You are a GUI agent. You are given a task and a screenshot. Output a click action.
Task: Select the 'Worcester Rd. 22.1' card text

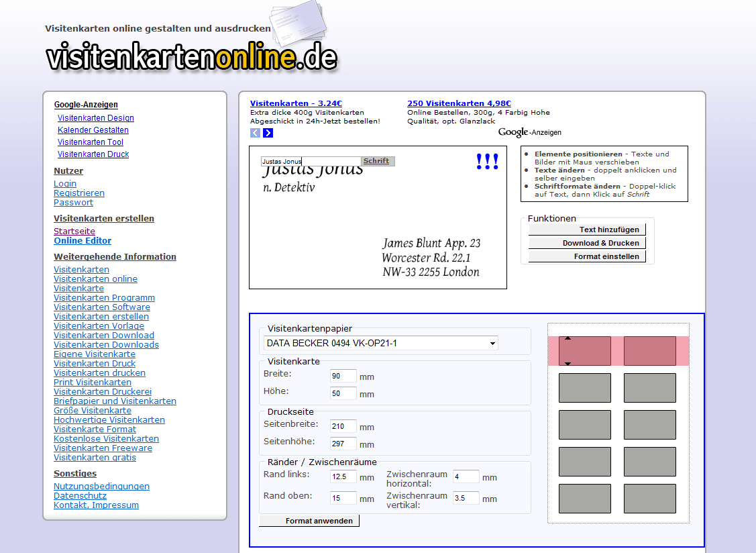tap(426, 258)
